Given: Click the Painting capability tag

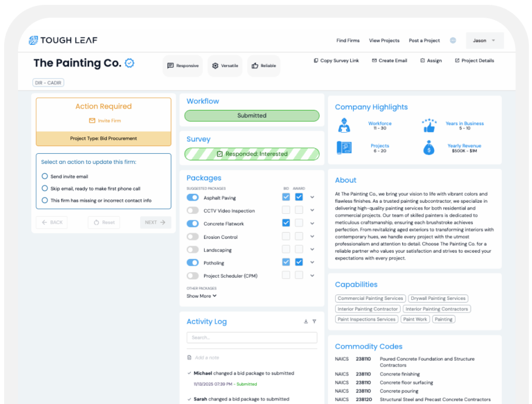Looking at the screenshot, I should coord(444,319).
